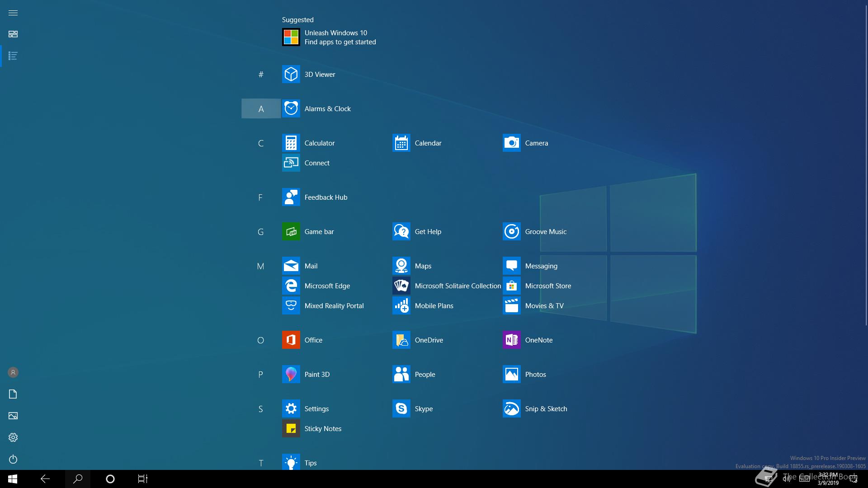Open the Sticky Notes icon
The image size is (868, 488).
pyautogui.click(x=291, y=428)
